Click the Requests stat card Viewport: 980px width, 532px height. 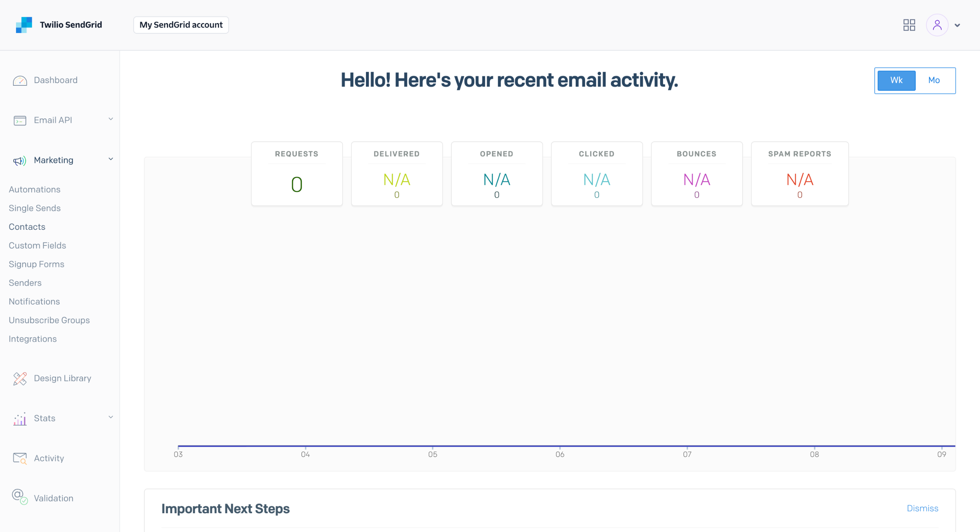coord(297,174)
